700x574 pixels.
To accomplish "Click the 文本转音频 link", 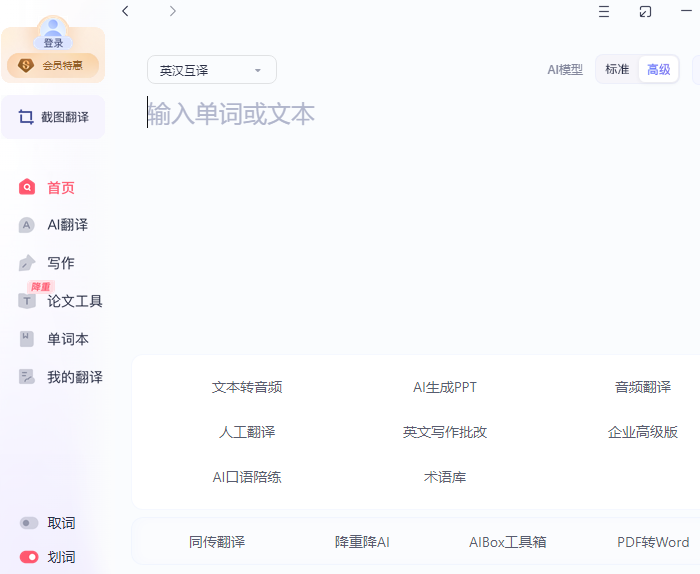I will click(x=247, y=387).
